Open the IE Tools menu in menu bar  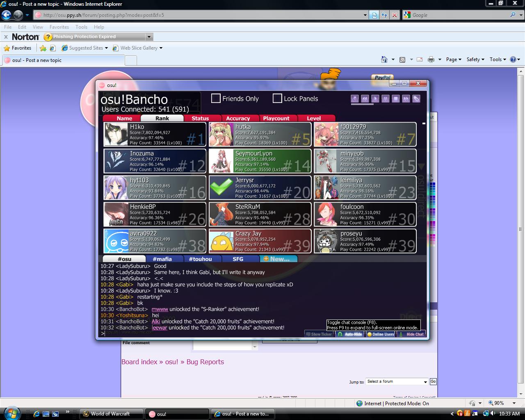[81, 27]
